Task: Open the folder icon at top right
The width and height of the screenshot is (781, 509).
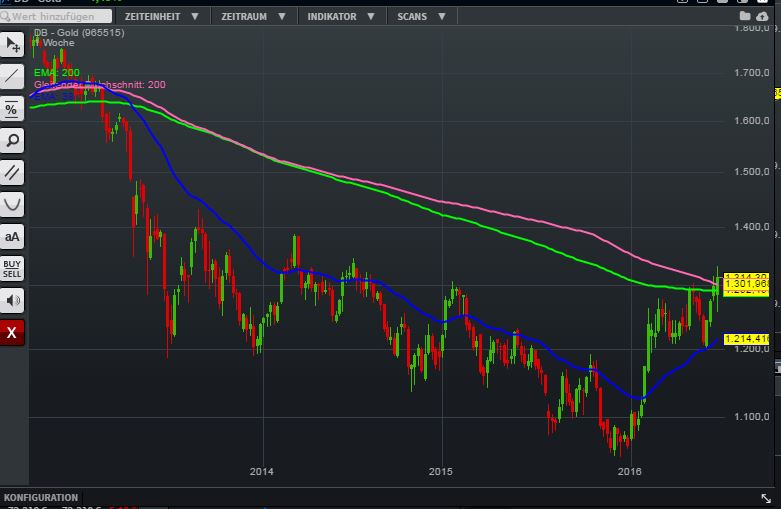Action: [745, 16]
